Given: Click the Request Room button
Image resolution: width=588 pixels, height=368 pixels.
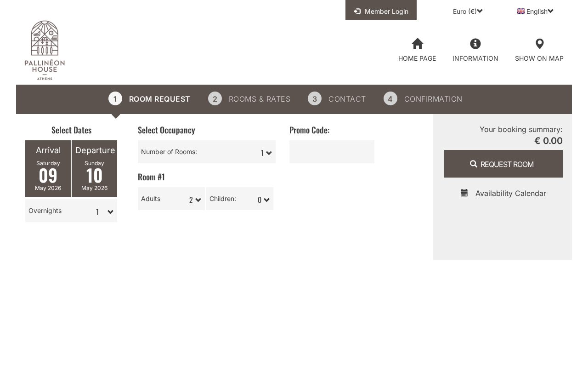Looking at the screenshot, I should 503,164.
